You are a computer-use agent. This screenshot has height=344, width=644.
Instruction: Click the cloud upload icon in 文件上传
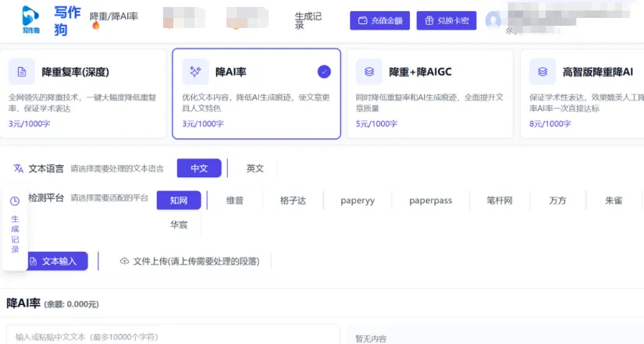pyautogui.click(x=124, y=261)
